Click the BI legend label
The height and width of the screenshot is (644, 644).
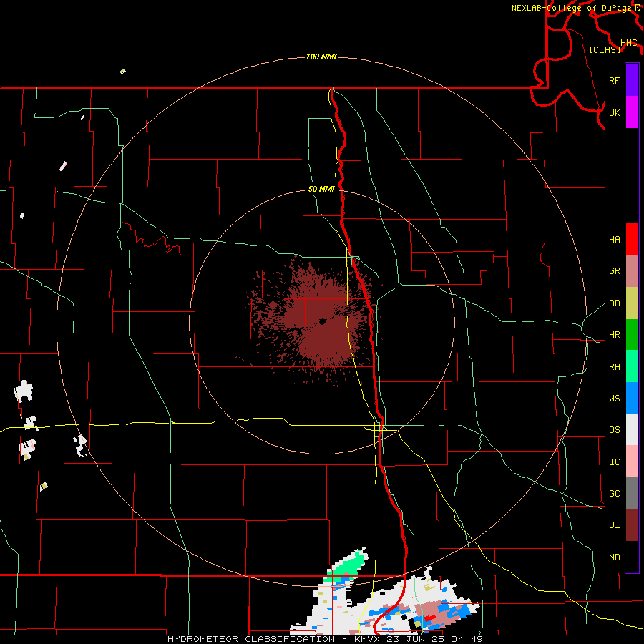(x=614, y=525)
